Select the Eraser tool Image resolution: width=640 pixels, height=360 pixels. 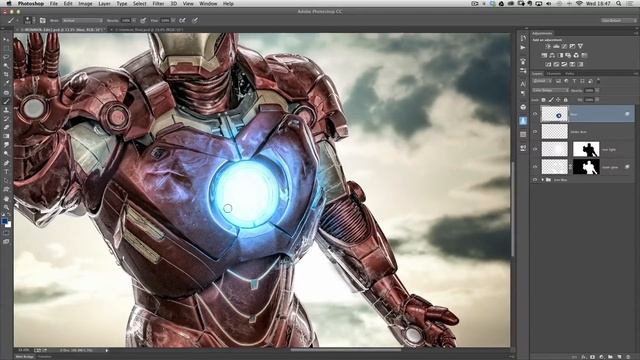tap(6, 127)
